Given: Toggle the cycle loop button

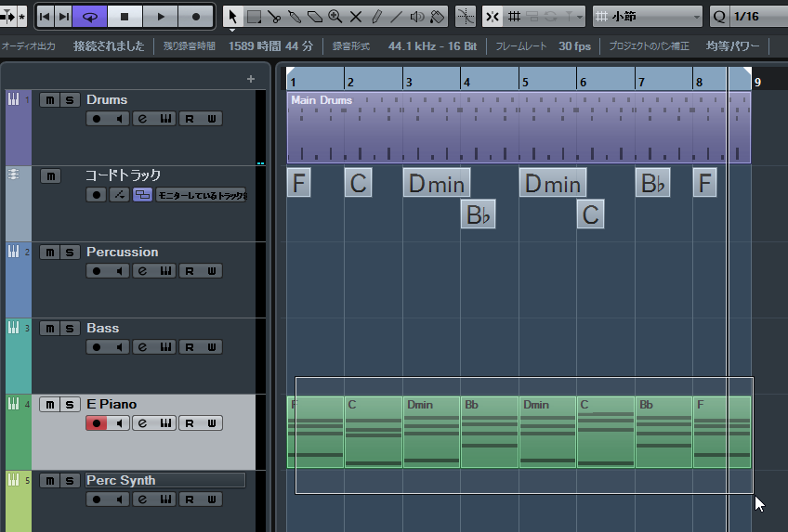Looking at the screenshot, I should 90,17.
